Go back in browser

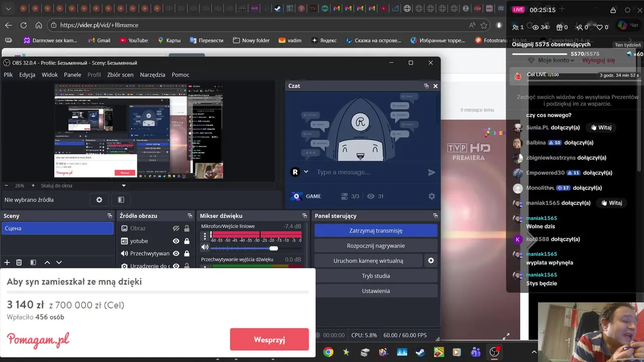(8, 25)
